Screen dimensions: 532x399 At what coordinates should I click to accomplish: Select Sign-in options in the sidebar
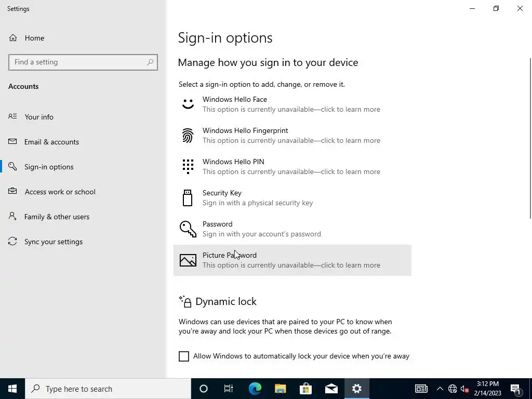[x=83, y=167]
